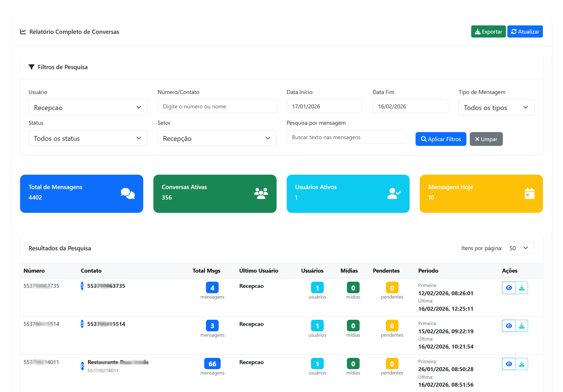Click the download icon on the Restaurante row

pos(522,364)
